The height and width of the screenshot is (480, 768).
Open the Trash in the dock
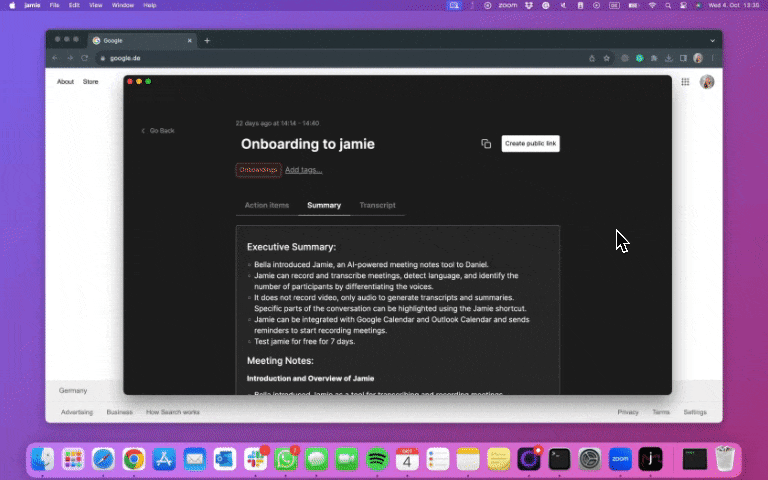(725, 459)
